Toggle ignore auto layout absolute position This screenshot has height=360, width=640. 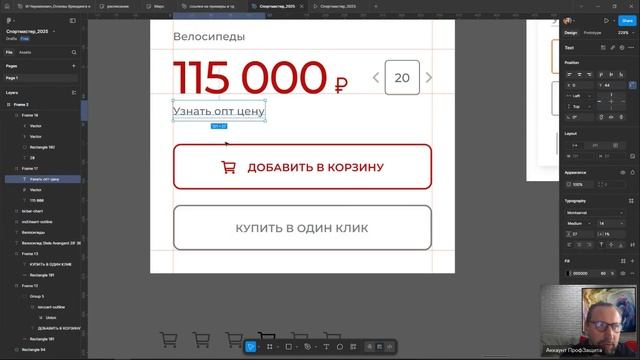coord(632,85)
